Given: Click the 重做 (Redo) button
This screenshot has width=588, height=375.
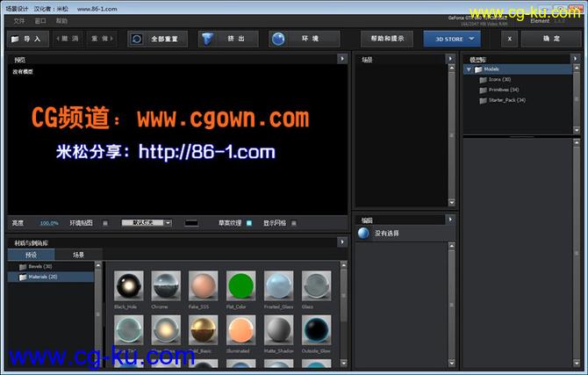Looking at the screenshot, I should 102,39.
